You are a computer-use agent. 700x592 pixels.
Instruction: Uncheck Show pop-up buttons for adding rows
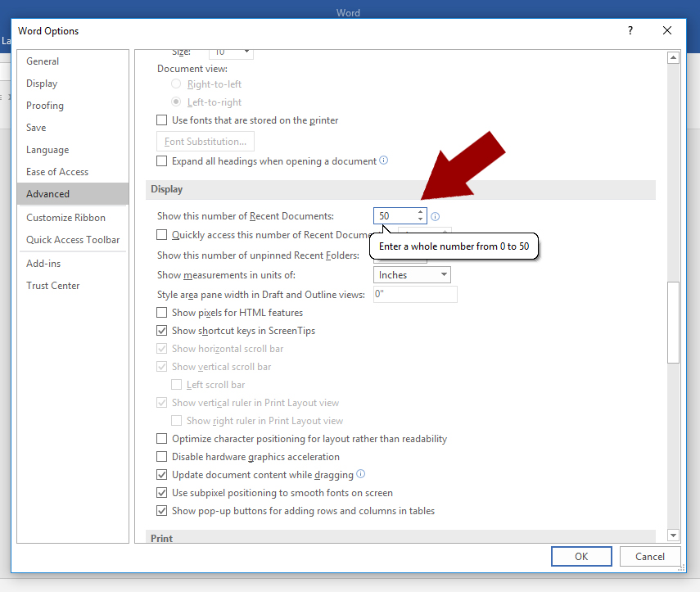tap(161, 511)
